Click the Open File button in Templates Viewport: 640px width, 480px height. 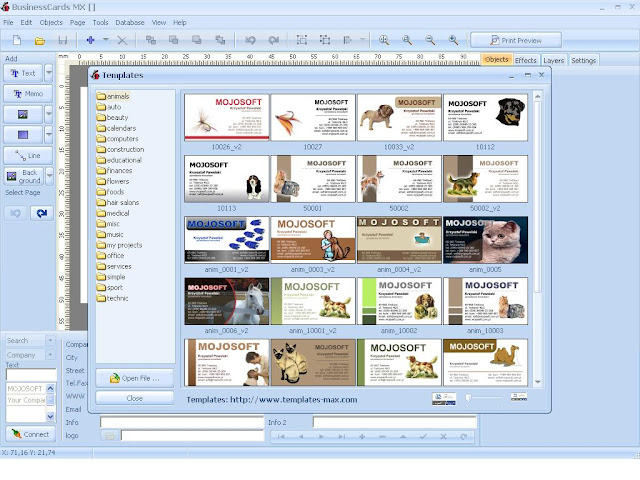coord(134,378)
